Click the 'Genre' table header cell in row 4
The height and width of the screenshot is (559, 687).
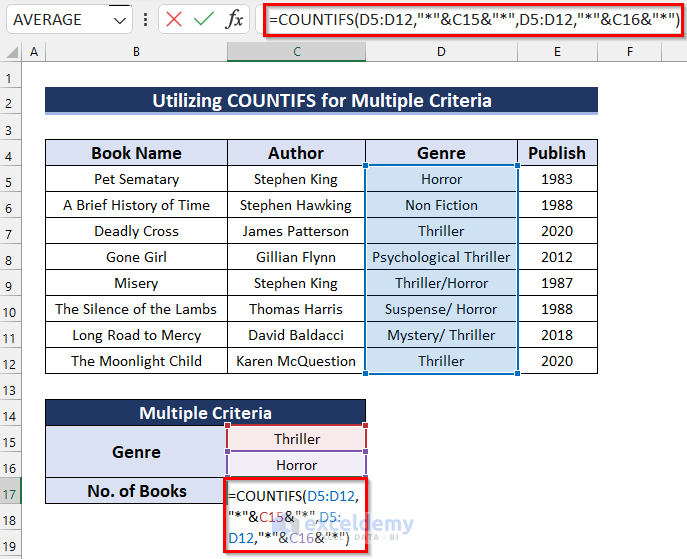pos(441,153)
